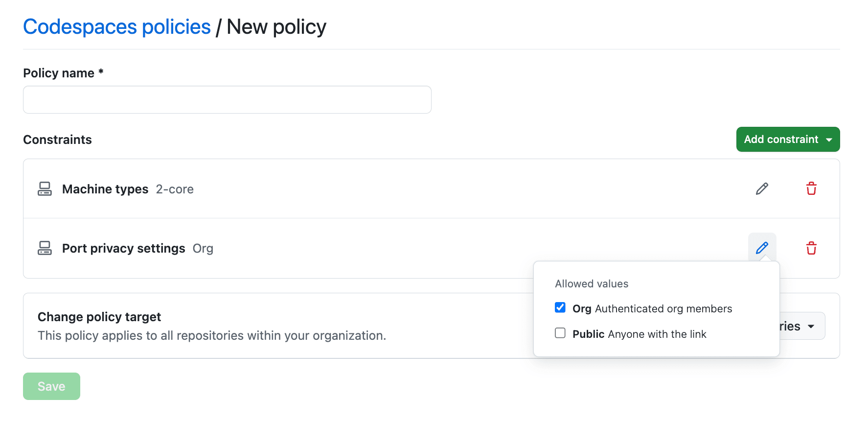Click the Org value beside Port privacy settings
The height and width of the screenshot is (423, 868).
pos(203,249)
